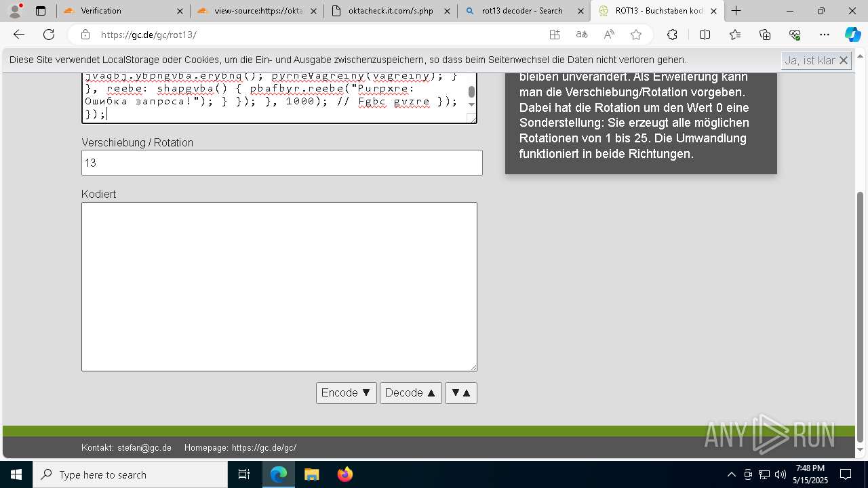Click inside the encoded source text area
Screen dimensions: 868x488
tap(279, 97)
